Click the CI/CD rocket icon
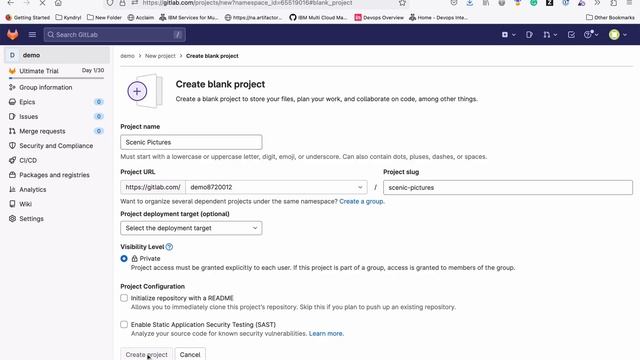This screenshot has width=640, height=360. point(12,160)
